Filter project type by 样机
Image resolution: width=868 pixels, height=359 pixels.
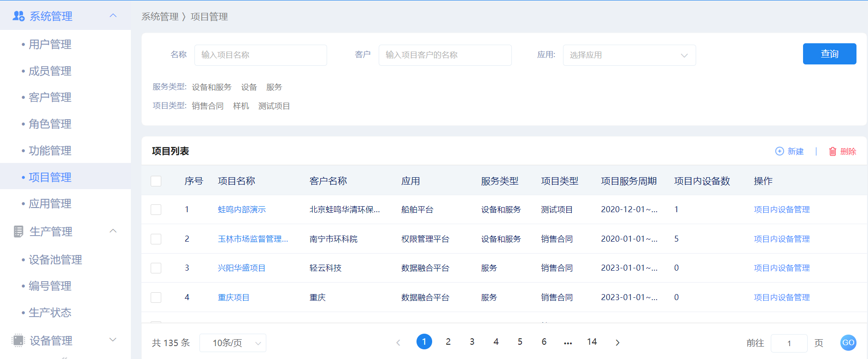[x=241, y=106]
